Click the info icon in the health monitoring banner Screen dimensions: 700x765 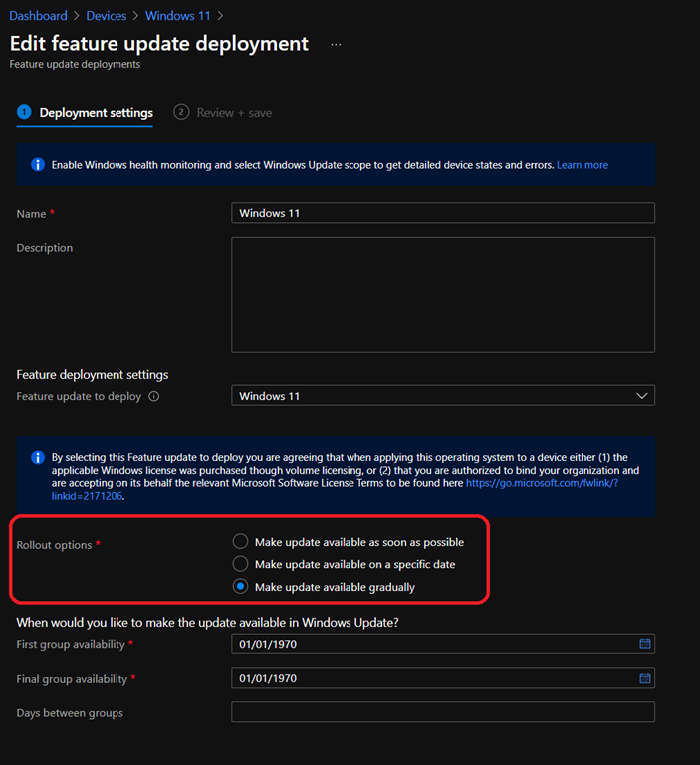tap(37, 165)
